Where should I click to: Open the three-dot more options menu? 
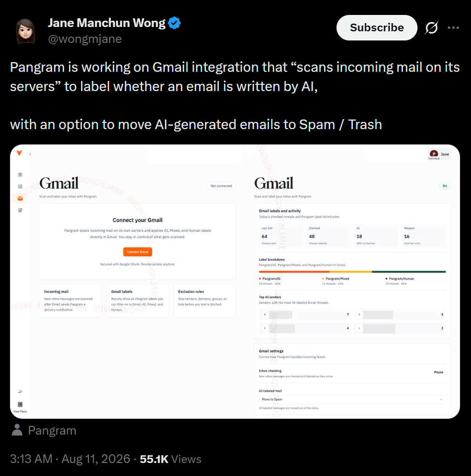(x=453, y=27)
